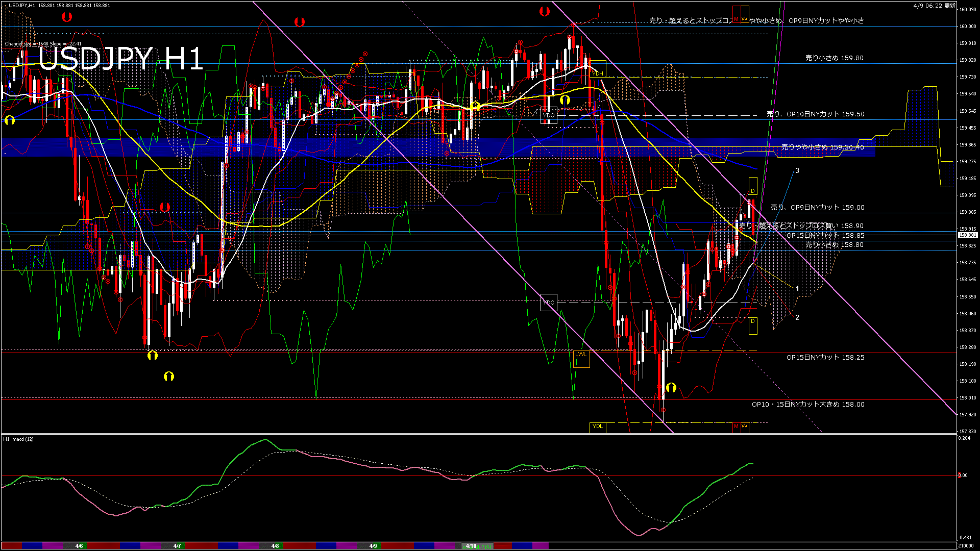Click the YDC level label box
The width and height of the screenshot is (980, 551).
[549, 303]
